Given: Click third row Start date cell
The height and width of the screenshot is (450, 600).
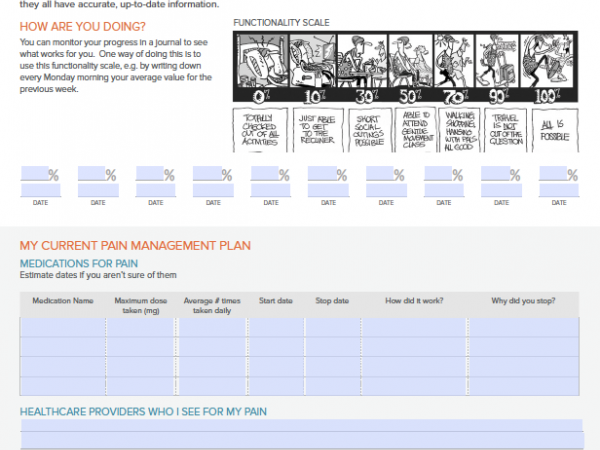Looking at the screenshot, I should click(276, 367).
